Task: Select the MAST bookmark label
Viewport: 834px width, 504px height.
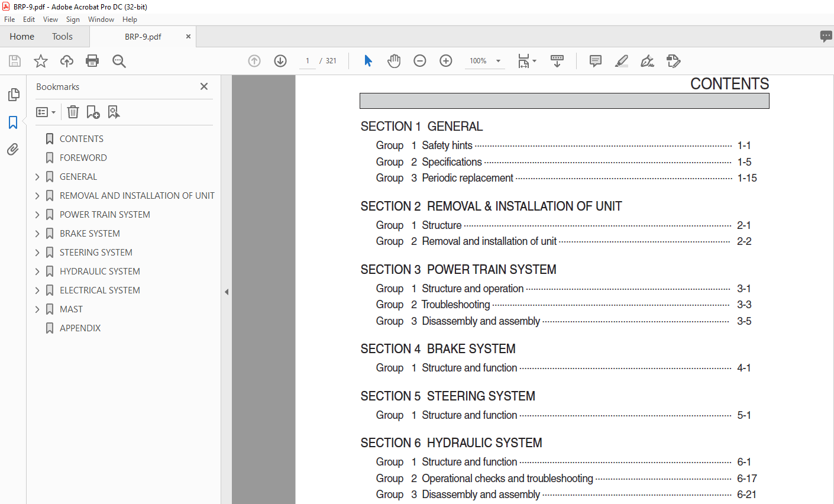Action: click(x=71, y=309)
